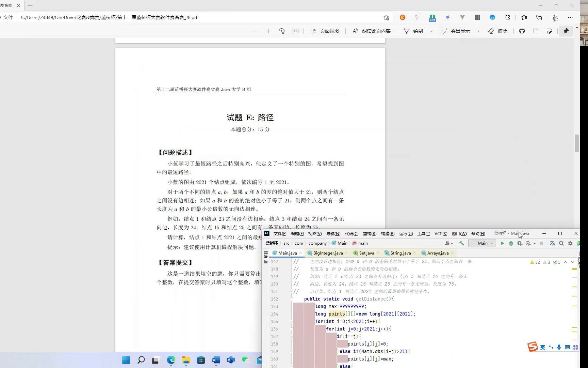Switch Sogou input from 英 to Chinese

point(543,347)
